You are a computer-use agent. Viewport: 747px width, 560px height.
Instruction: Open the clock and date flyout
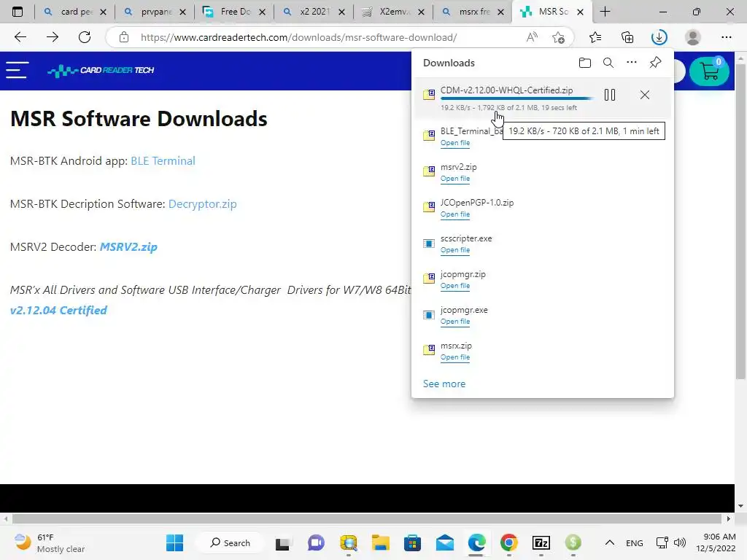click(716, 542)
